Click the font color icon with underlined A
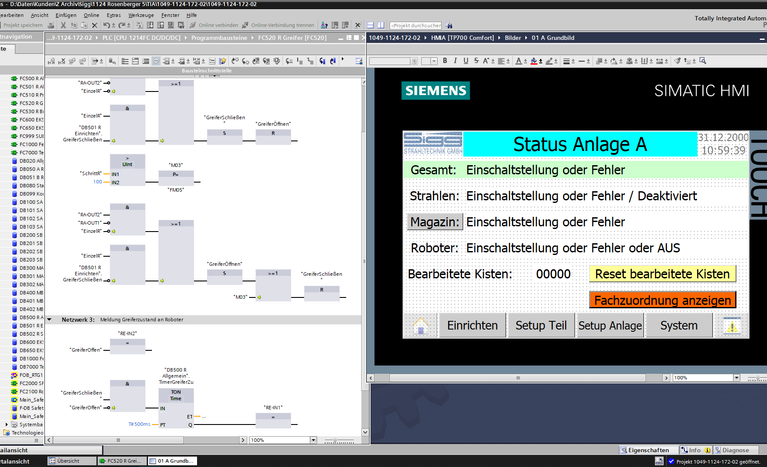This screenshot has width=767, height=467. [519, 61]
